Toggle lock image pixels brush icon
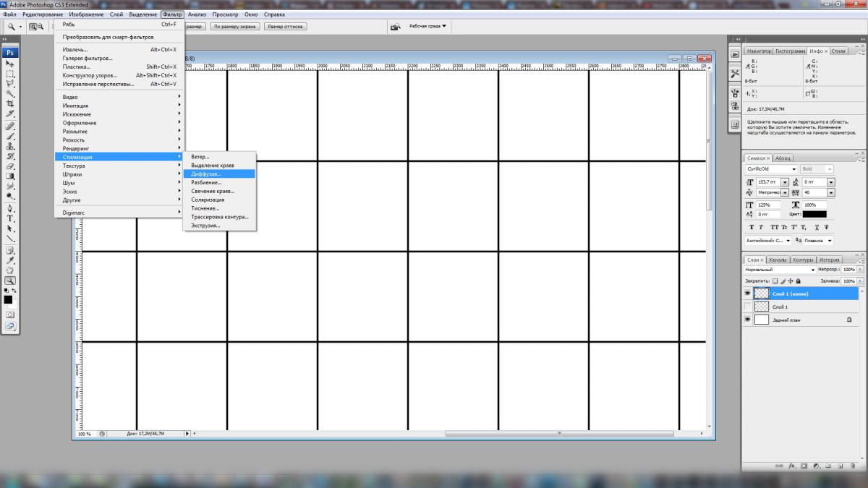This screenshot has height=488, width=868. (x=783, y=281)
